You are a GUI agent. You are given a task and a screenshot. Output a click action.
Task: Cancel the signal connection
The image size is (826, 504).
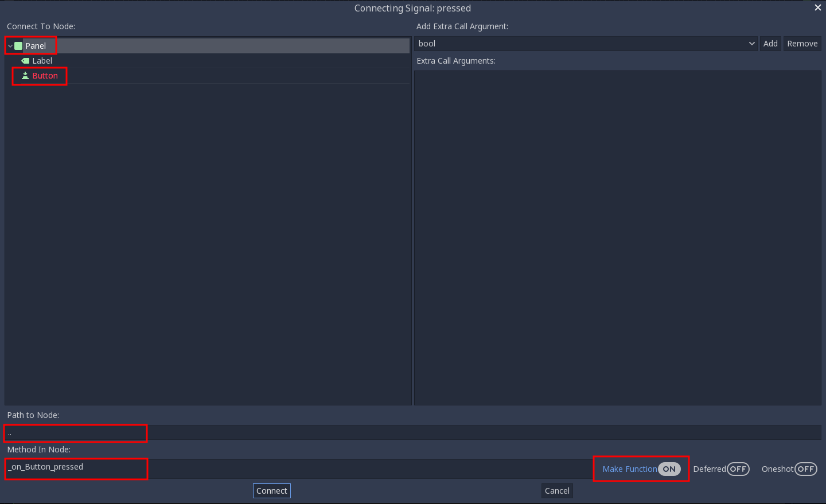pos(556,490)
